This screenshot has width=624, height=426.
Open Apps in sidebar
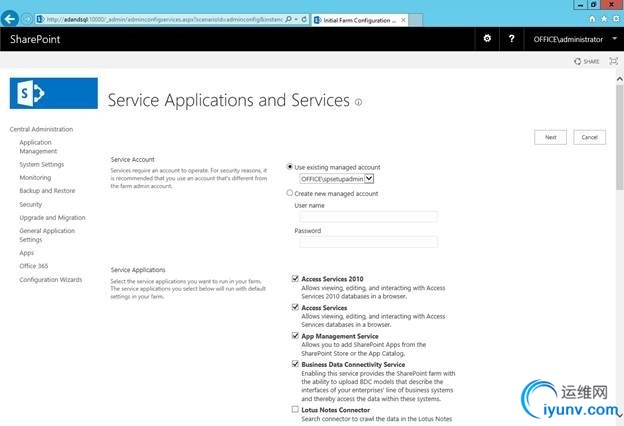coord(27,253)
